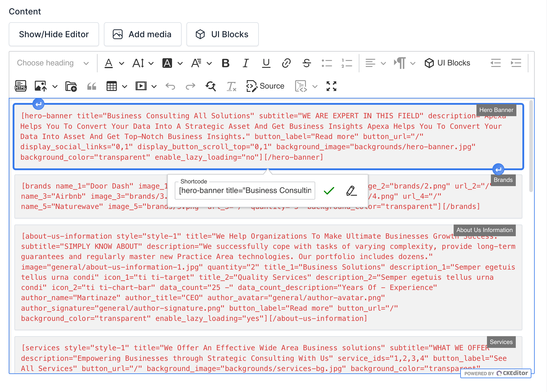Open the Add media dialog

click(143, 34)
